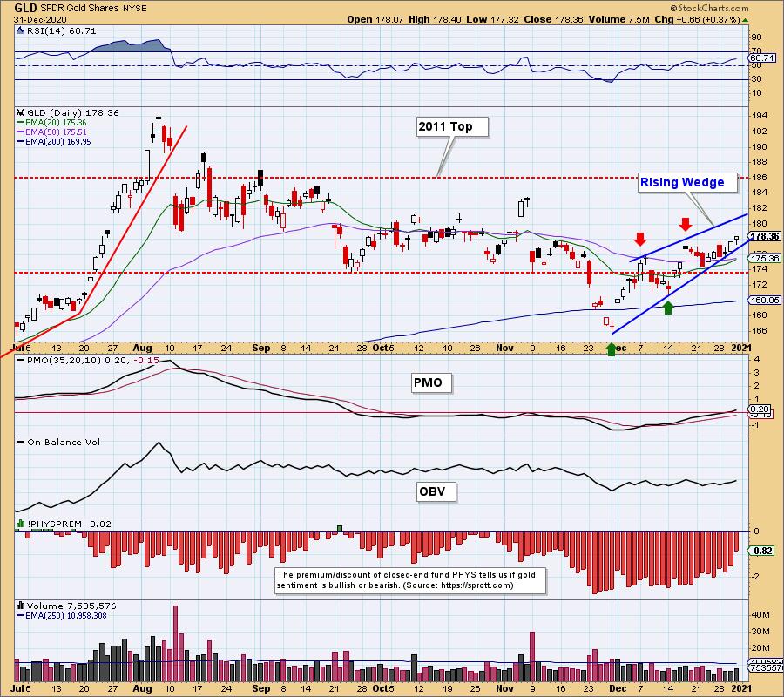Image resolution: width=784 pixels, height=697 pixels.
Task: Click the 40M volume axis label
Action: [x=760, y=614]
